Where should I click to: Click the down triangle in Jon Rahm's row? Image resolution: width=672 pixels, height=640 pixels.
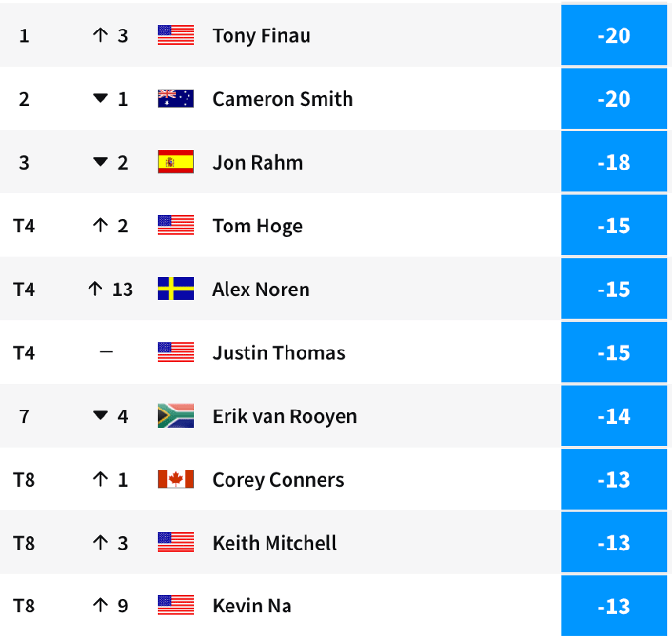[x=100, y=162]
